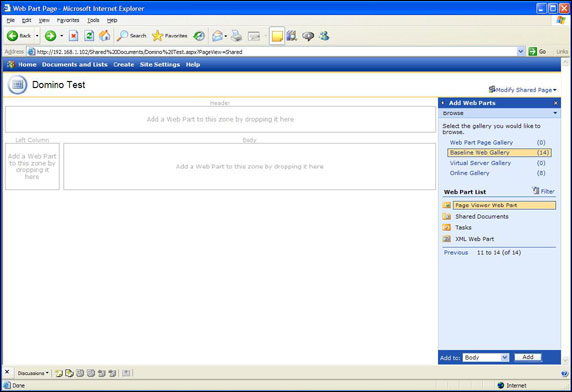Viewport: 572px width, 392px height.
Task: Click the Shared Documents web part icon
Action: click(x=447, y=217)
